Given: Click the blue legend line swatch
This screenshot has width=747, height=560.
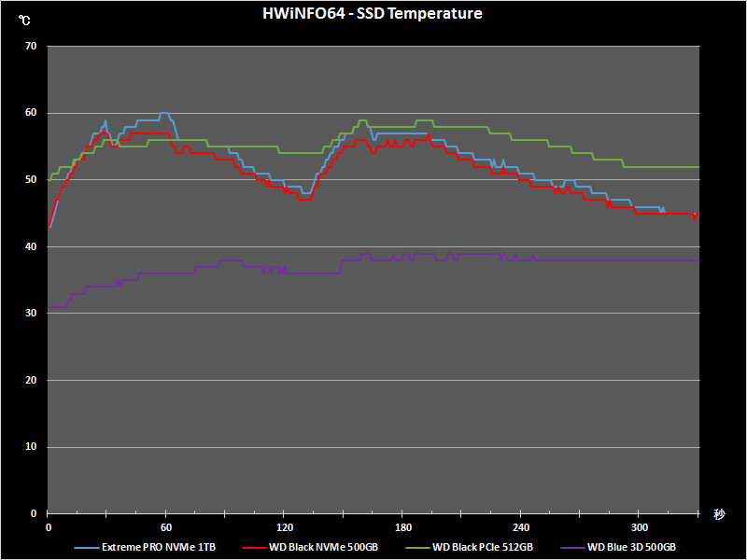Looking at the screenshot, I should [x=87, y=548].
